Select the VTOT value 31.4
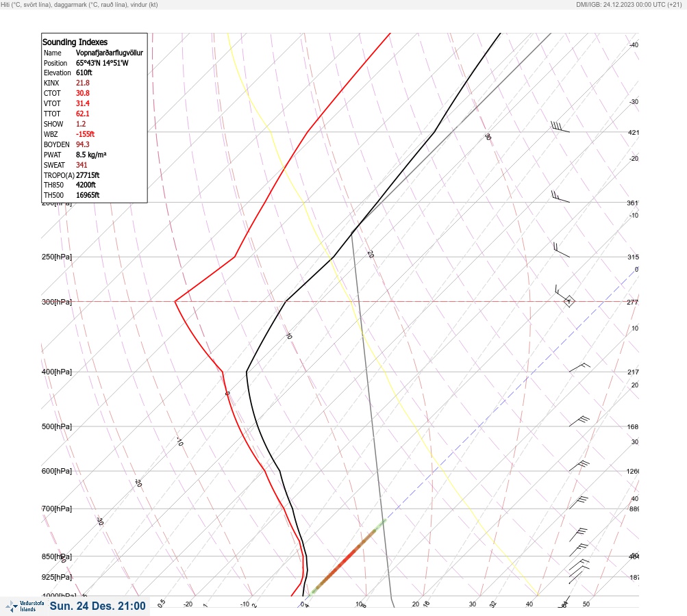 pos(83,103)
